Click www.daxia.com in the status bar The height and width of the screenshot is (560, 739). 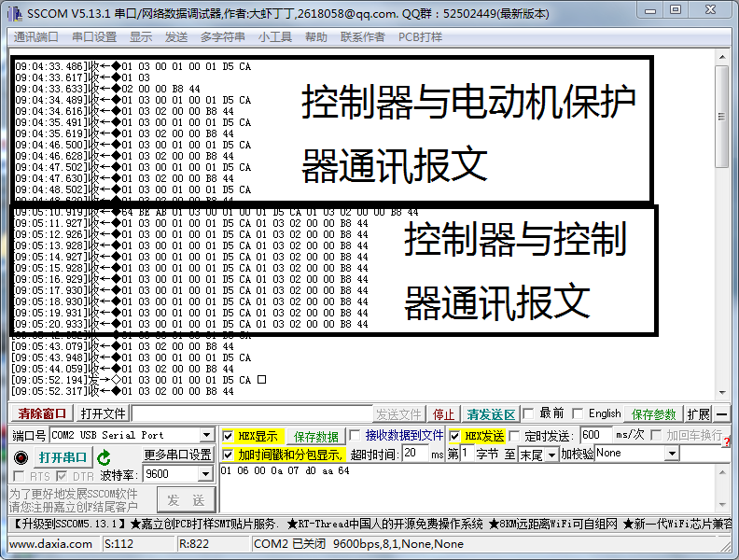pos(51,544)
